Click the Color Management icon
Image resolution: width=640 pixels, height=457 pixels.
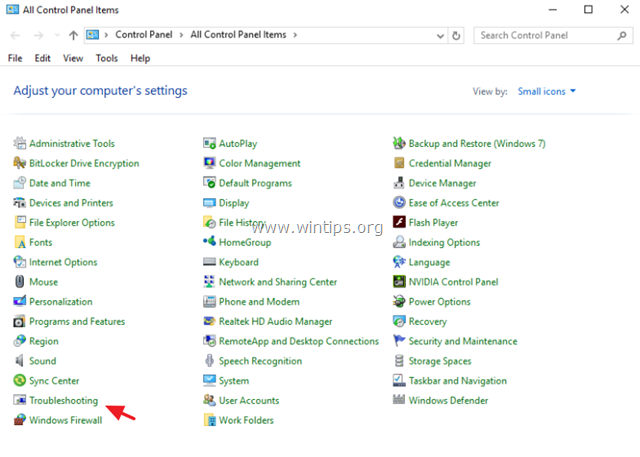[x=209, y=163]
